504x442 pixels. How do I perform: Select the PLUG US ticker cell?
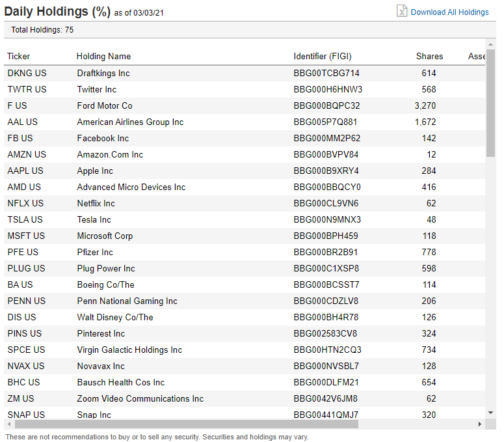(27, 269)
